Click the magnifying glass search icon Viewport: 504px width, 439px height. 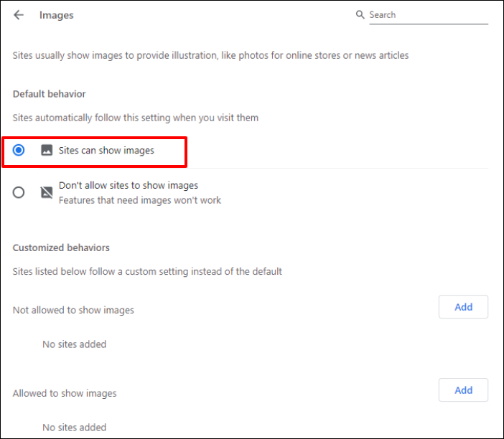pos(360,14)
